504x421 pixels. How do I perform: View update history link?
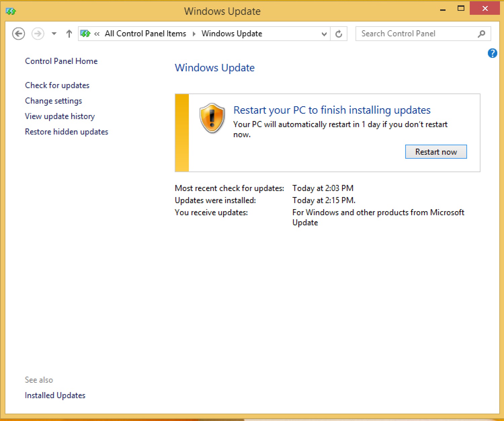point(60,116)
